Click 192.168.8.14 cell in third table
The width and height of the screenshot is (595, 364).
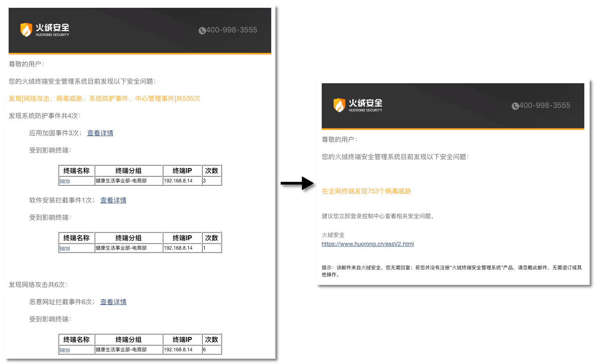click(x=182, y=350)
